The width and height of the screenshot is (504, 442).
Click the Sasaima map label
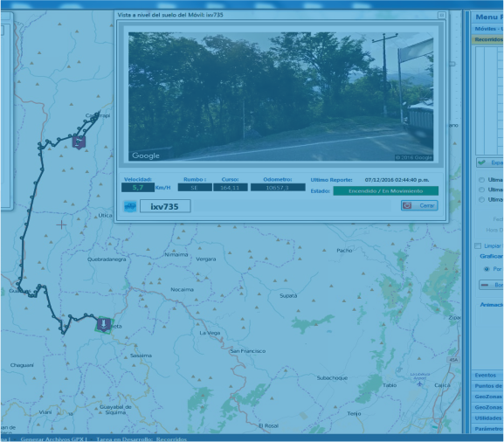[x=141, y=356]
